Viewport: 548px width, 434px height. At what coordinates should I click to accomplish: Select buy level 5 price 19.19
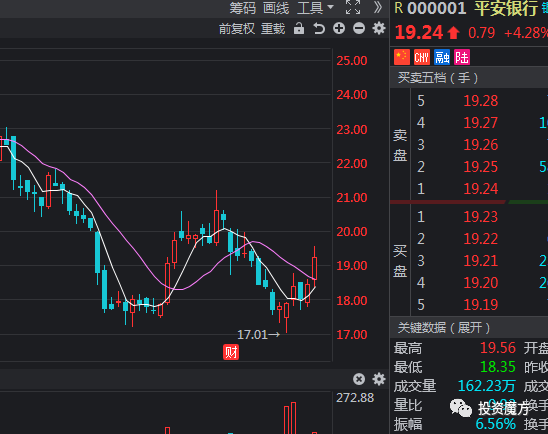[x=481, y=305]
